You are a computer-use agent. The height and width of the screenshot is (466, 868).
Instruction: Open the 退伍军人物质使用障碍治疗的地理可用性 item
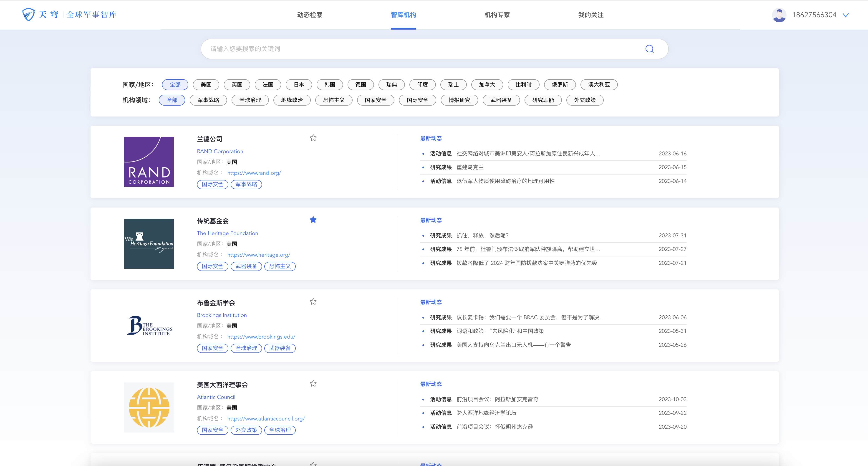(x=505, y=181)
